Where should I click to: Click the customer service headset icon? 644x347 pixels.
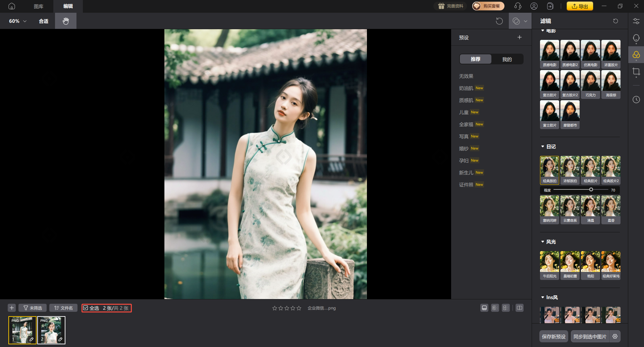(x=518, y=6)
